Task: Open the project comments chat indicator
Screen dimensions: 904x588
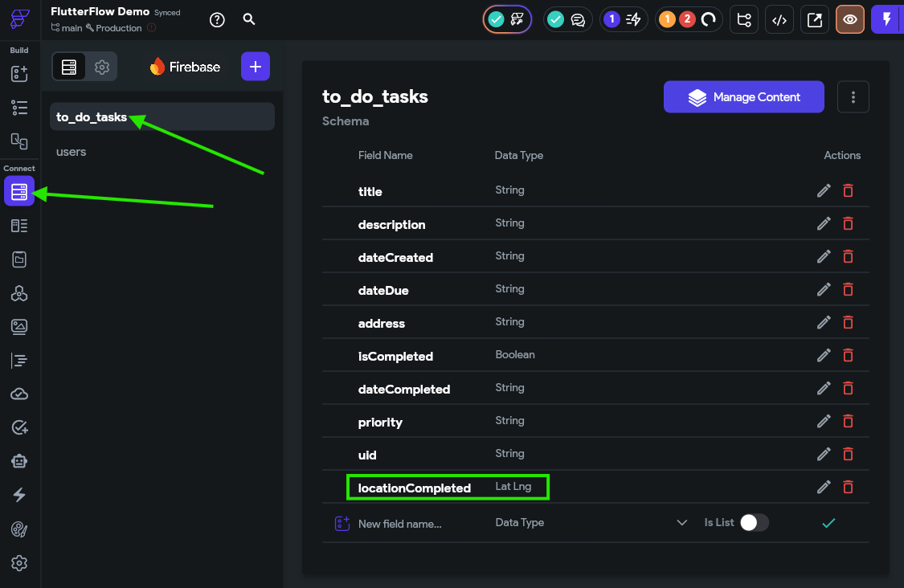Action: click(x=567, y=19)
